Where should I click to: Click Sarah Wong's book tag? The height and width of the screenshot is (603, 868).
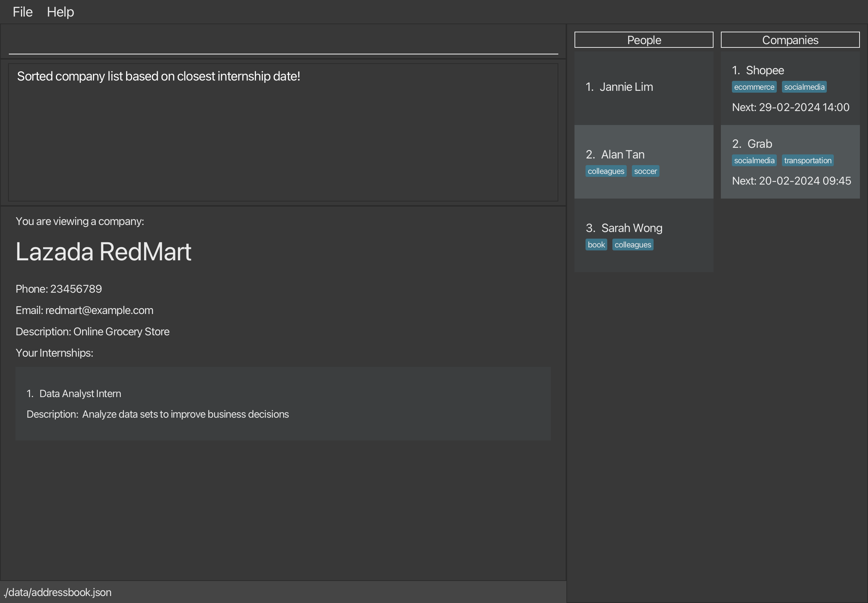(596, 245)
